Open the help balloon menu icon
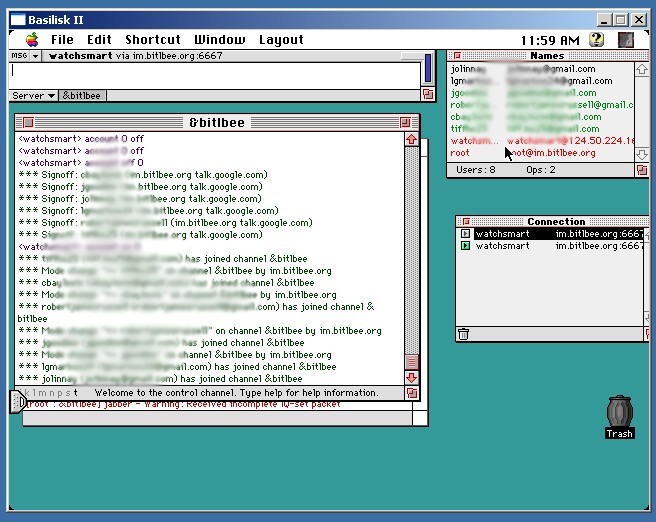The width and height of the screenshot is (656, 522). (597, 40)
